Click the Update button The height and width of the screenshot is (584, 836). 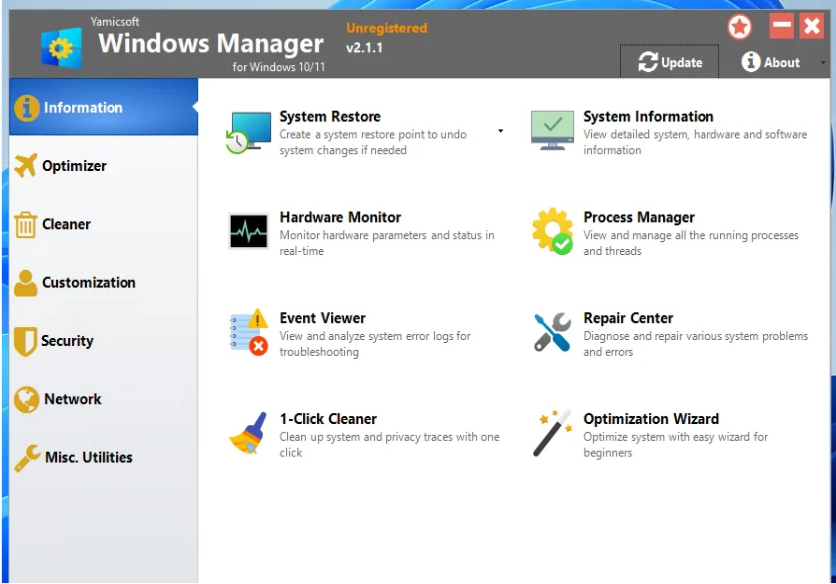[670, 62]
